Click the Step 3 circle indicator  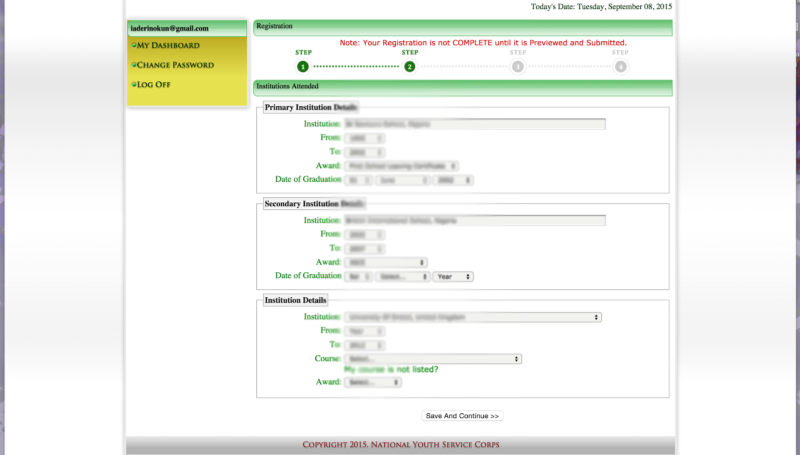[x=517, y=67]
